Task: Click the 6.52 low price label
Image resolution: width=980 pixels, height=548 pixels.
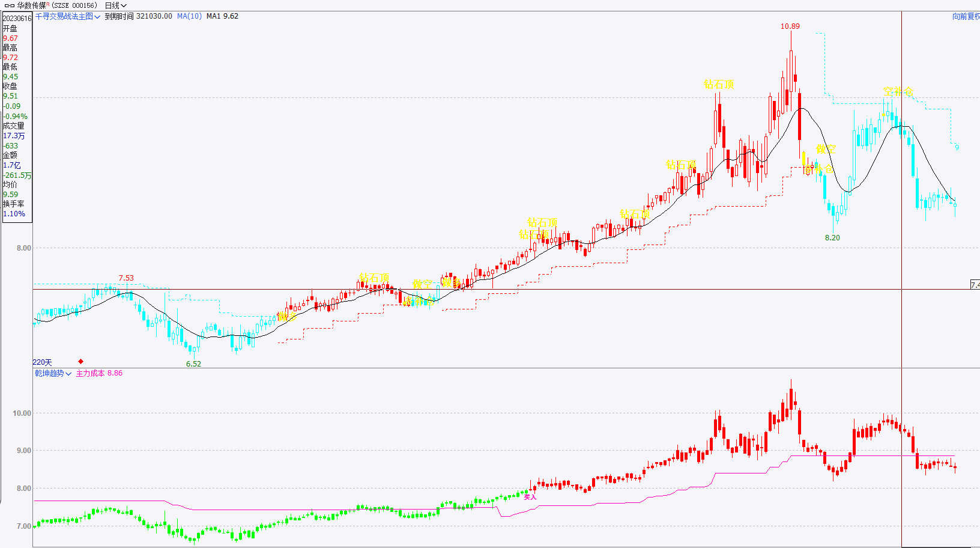Action: pyautogui.click(x=193, y=364)
